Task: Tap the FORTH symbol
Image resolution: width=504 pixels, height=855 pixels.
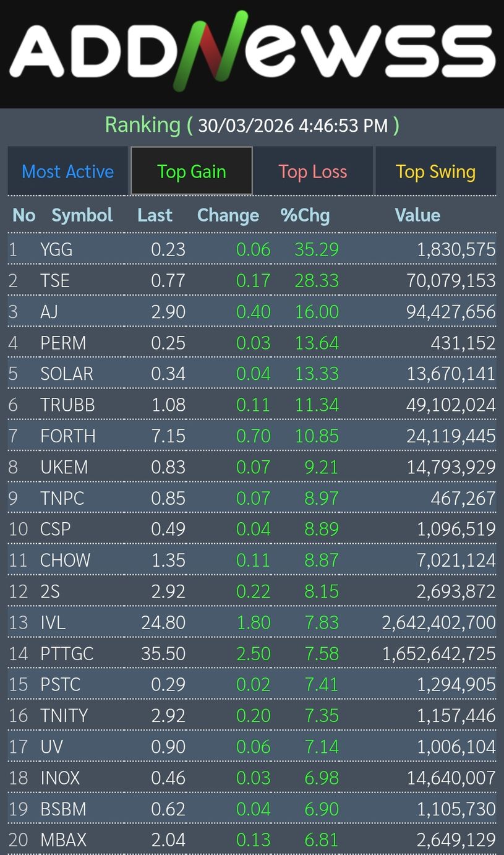Action: [x=68, y=436]
